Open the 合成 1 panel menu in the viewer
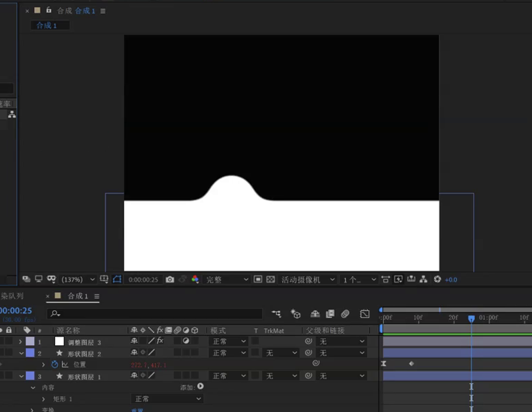532x412 pixels. tap(103, 11)
